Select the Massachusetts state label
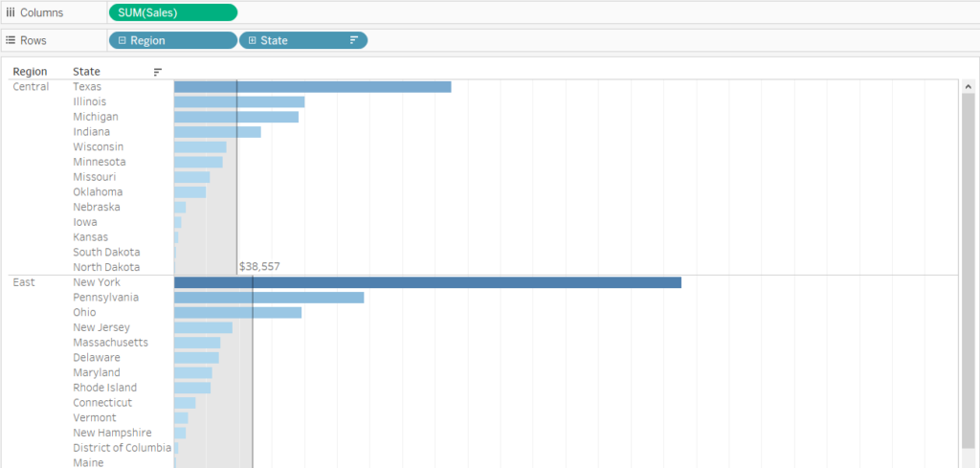 (111, 343)
